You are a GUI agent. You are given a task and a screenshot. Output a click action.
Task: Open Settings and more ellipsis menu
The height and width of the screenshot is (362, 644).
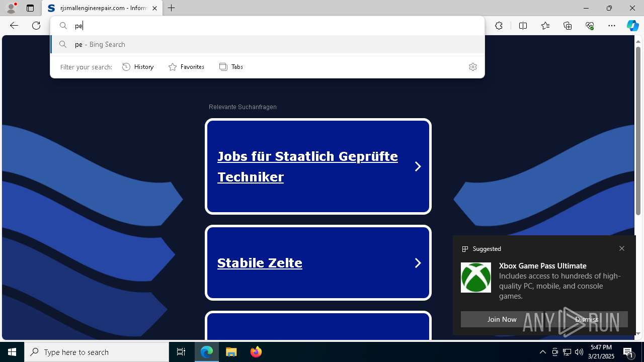click(612, 26)
